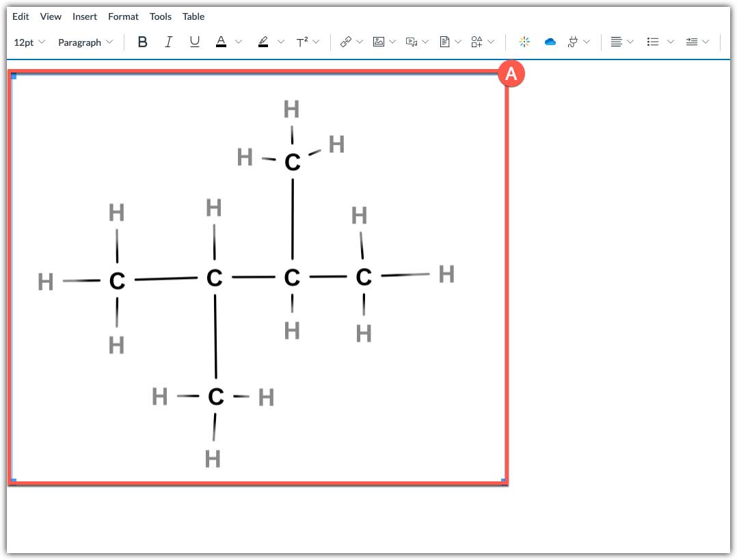This screenshot has width=737, height=560.
Task: Click the colorful Apps burst icon
Action: coord(524,42)
